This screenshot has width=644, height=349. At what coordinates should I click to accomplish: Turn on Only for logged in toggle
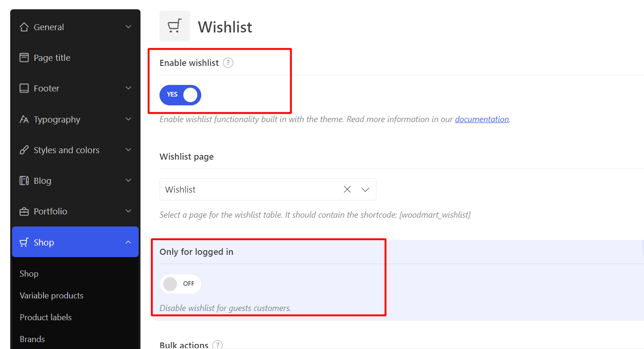pos(180,284)
